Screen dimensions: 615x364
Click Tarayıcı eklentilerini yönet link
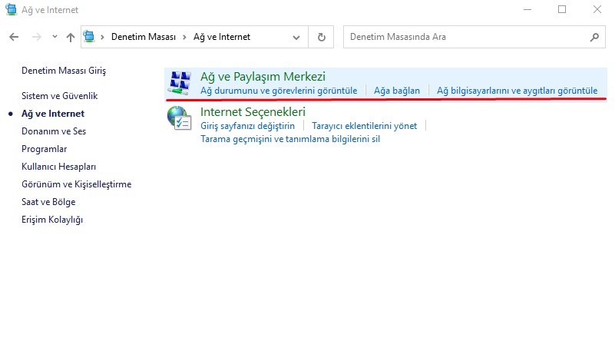[365, 126]
